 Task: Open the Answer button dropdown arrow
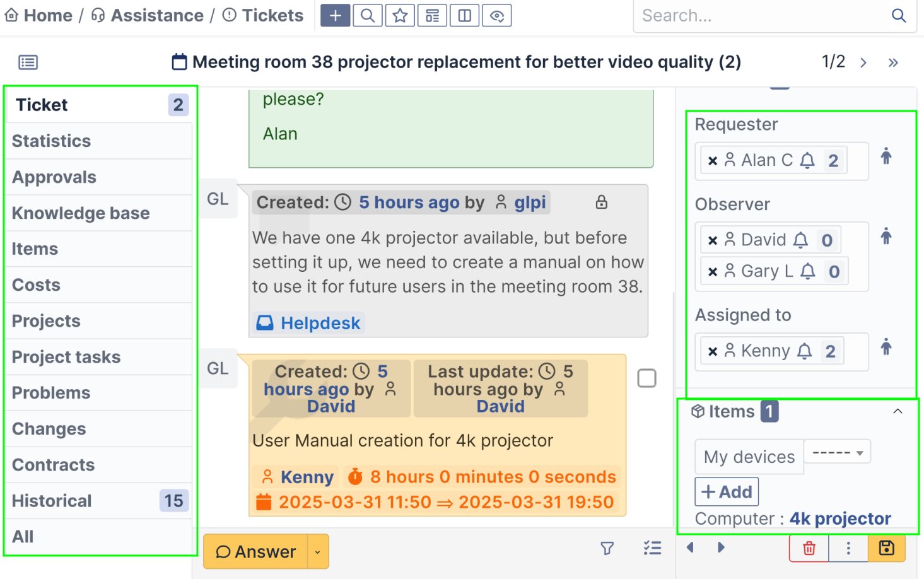pyautogui.click(x=318, y=551)
